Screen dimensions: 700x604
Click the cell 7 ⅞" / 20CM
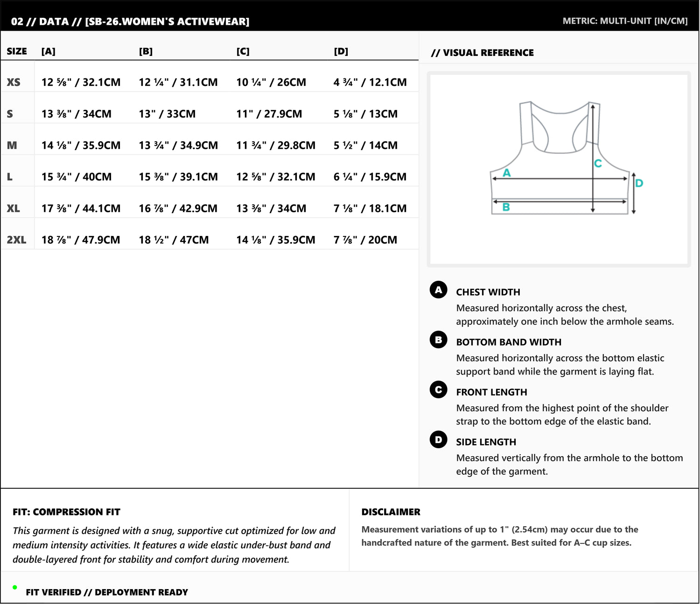365,240
